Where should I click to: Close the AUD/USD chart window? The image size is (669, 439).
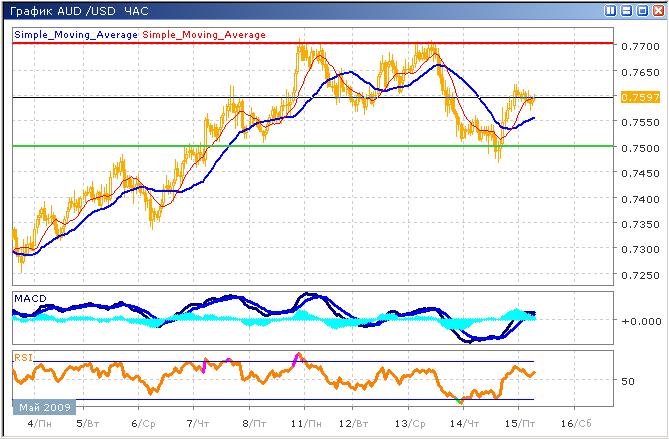tap(656, 11)
